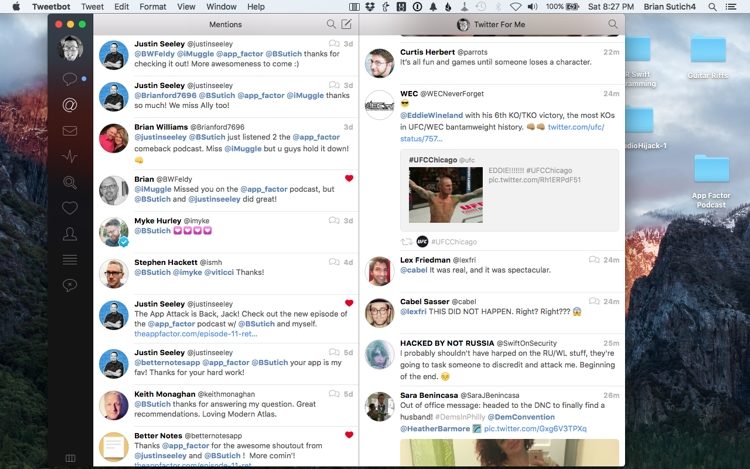This screenshot has width=750, height=469.
Task: Click Brian Williams' avatar in Mentions
Action: 113,138
